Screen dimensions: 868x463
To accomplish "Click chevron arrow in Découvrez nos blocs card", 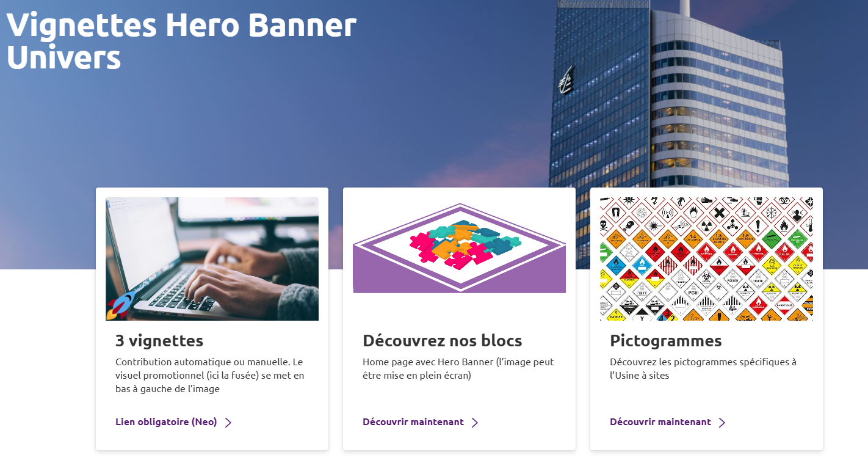I will point(475,423).
